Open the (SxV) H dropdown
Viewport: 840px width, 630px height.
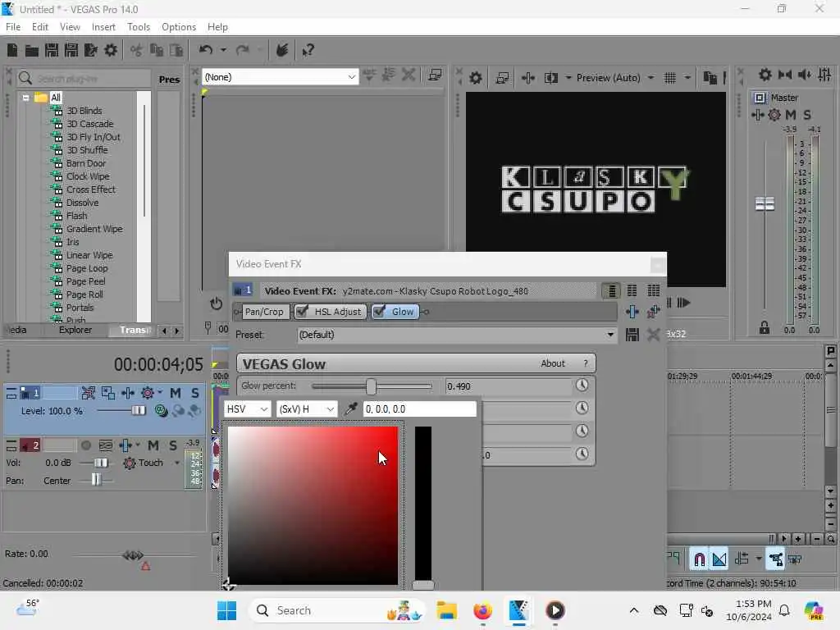click(307, 409)
